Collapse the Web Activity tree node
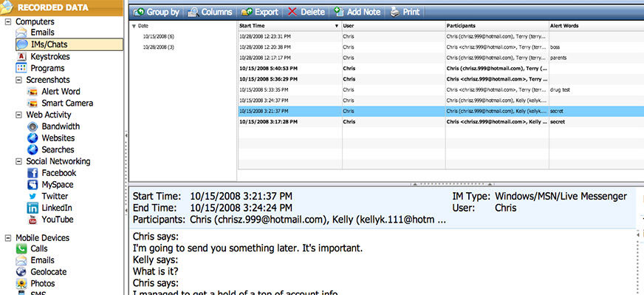Viewport: 644px width, 295px height. (18, 115)
